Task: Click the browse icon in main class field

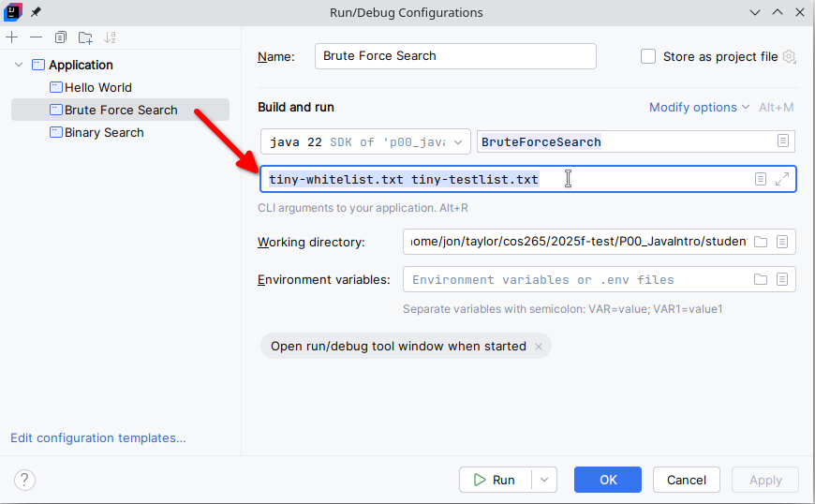Action: pyautogui.click(x=782, y=141)
